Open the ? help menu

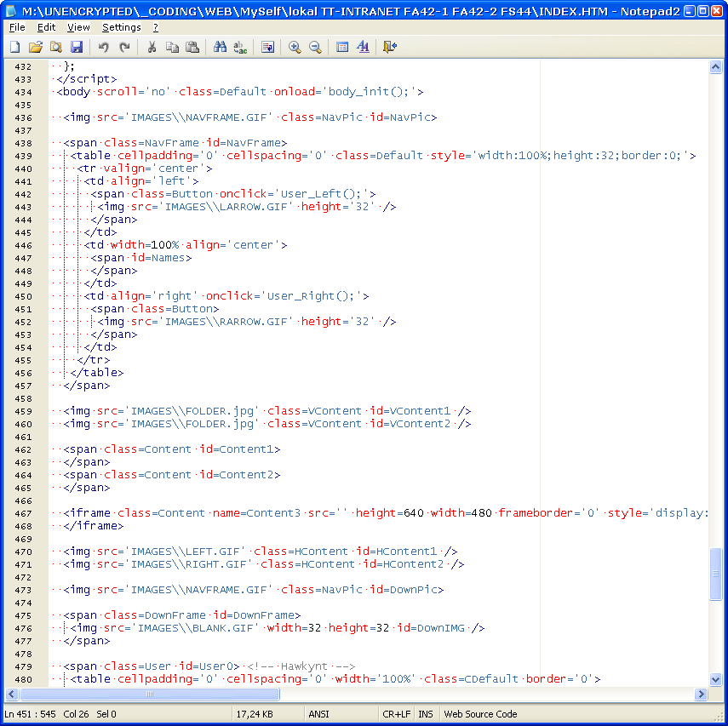click(156, 27)
